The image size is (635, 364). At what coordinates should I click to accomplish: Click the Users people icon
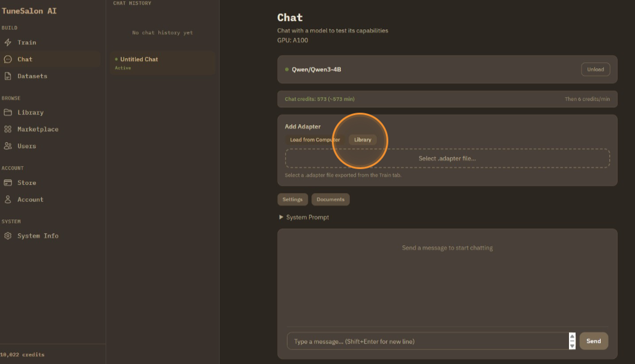point(8,146)
